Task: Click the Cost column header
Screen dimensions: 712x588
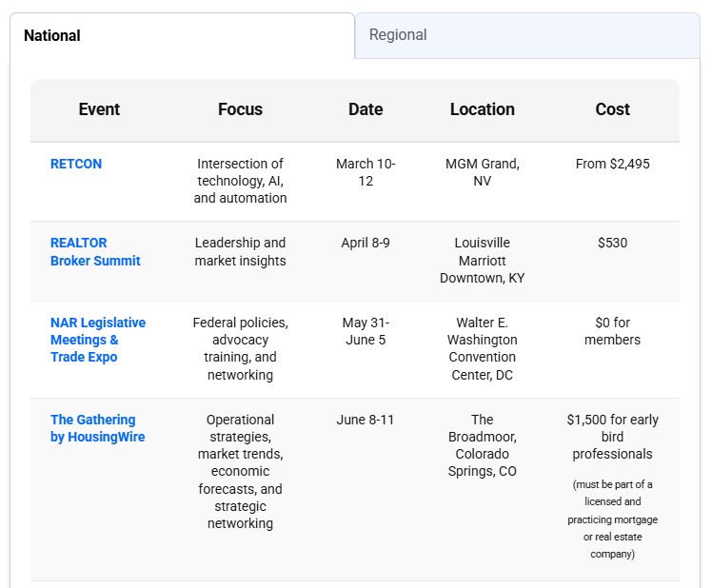Action: pyautogui.click(x=613, y=109)
